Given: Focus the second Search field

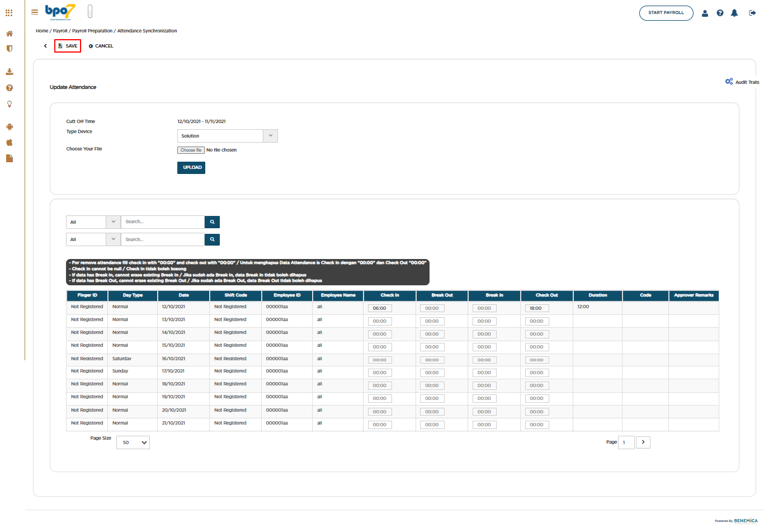Looking at the screenshot, I should point(163,239).
